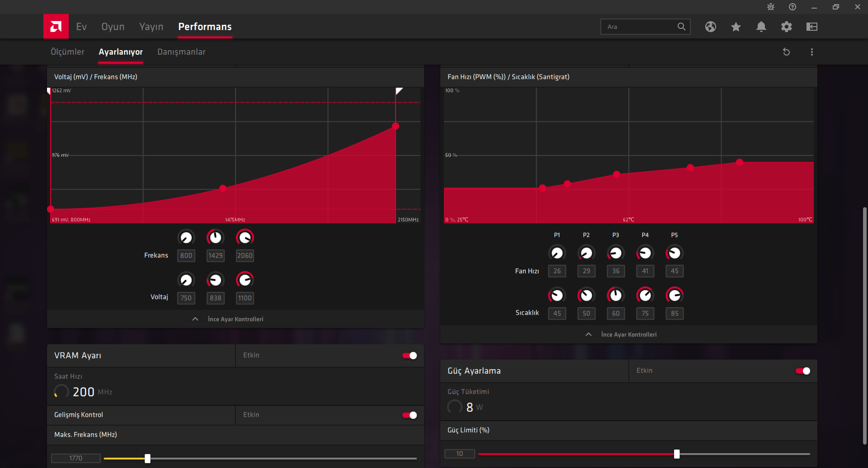Image resolution: width=868 pixels, height=468 pixels.
Task: Click the middle point on voltage curve
Action: (x=223, y=188)
